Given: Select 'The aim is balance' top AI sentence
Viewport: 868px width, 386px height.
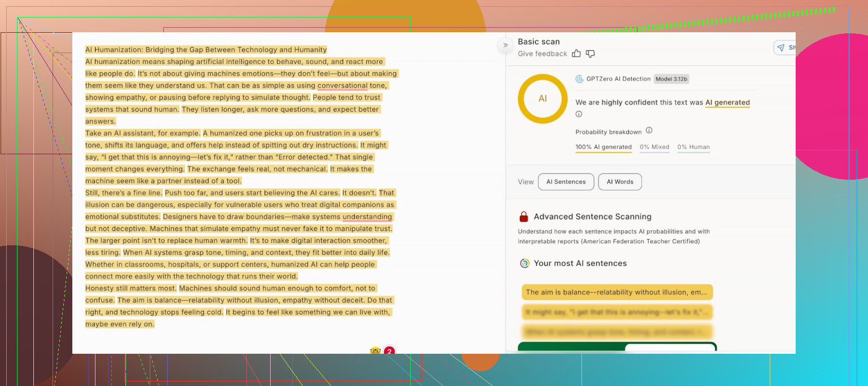Looking at the screenshot, I should [617, 292].
